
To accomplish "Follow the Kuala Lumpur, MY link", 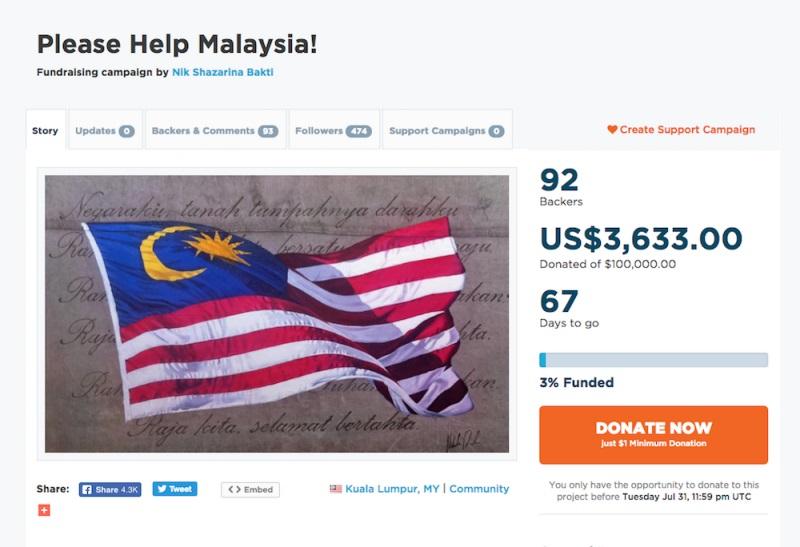I will (x=392, y=489).
